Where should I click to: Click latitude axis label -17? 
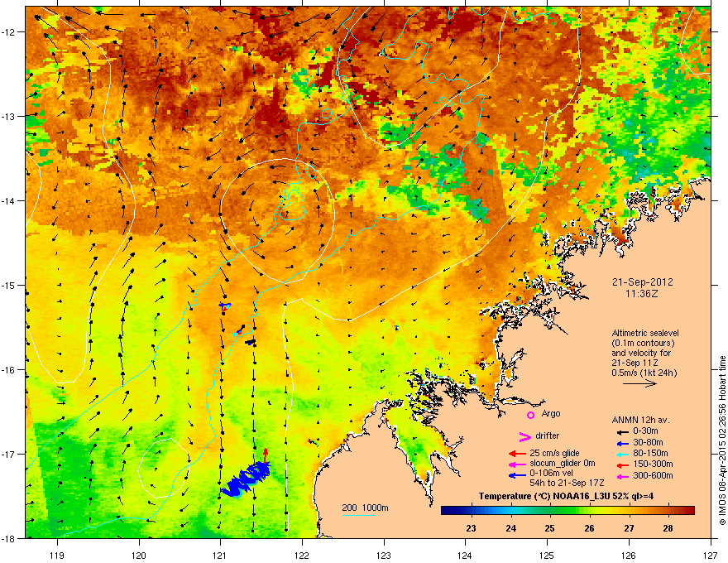tap(9, 454)
